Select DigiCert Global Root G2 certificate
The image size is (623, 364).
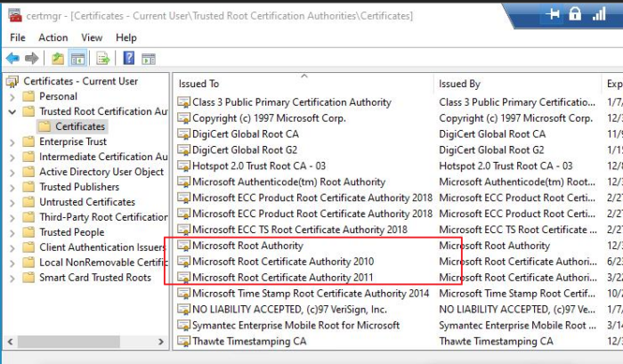pos(245,150)
